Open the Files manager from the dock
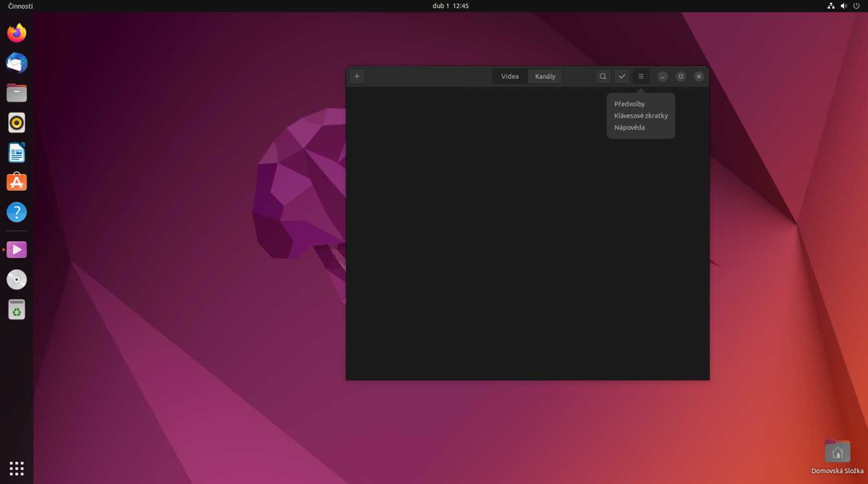The image size is (868, 484). [17, 93]
